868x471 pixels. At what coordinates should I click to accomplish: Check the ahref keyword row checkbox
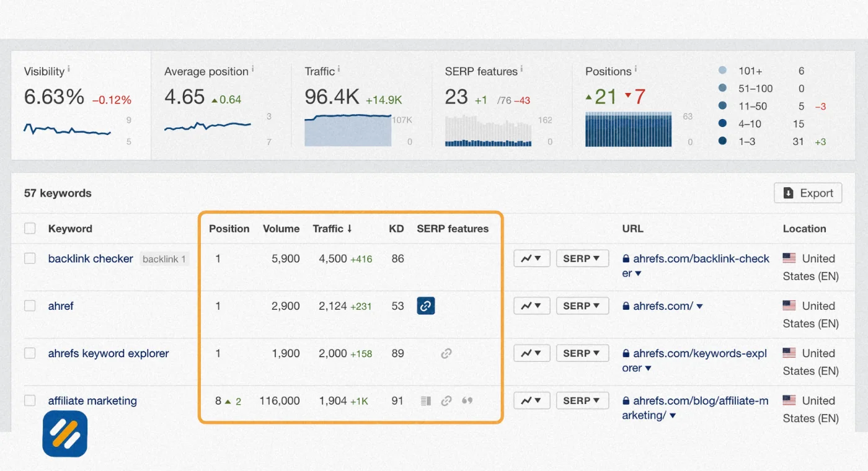click(30, 306)
